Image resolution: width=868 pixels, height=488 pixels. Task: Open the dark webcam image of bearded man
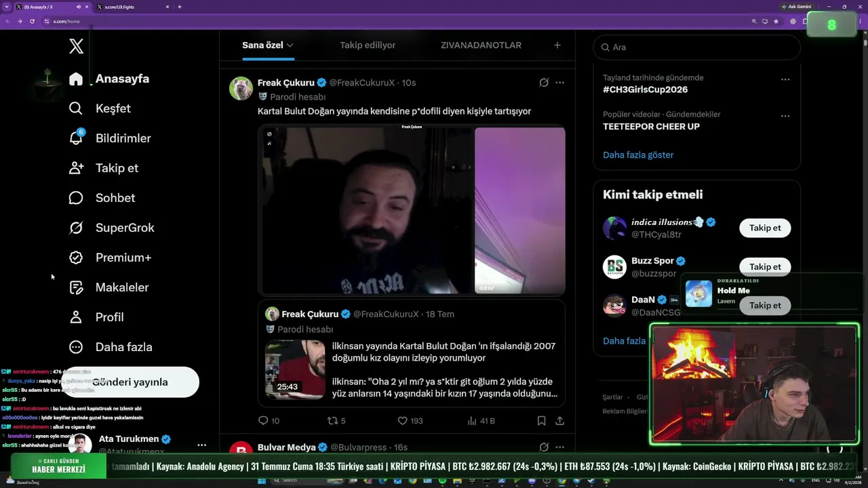(366, 211)
